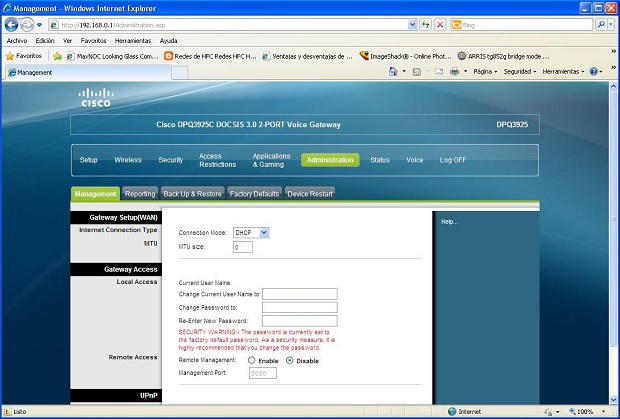Open the Connection Mode DHCP dropdown
The width and height of the screenshot is (620, 419).
click(x=251, y=233)
